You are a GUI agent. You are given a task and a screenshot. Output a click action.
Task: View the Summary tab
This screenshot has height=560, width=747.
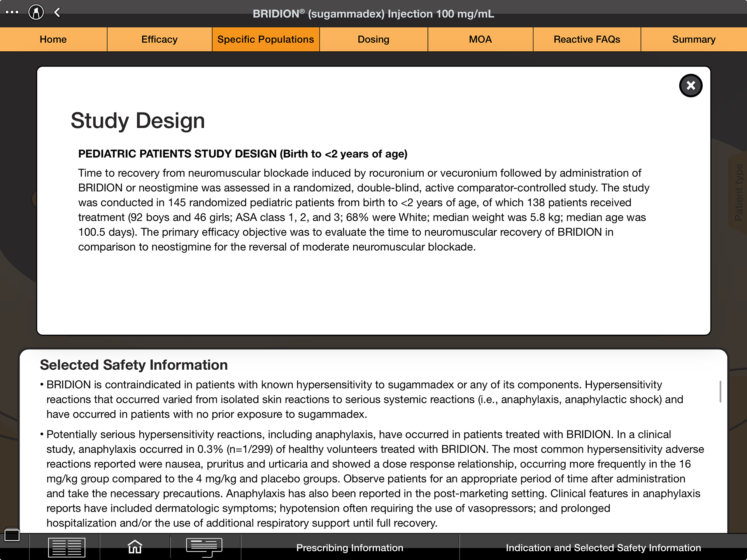(694, 39)
